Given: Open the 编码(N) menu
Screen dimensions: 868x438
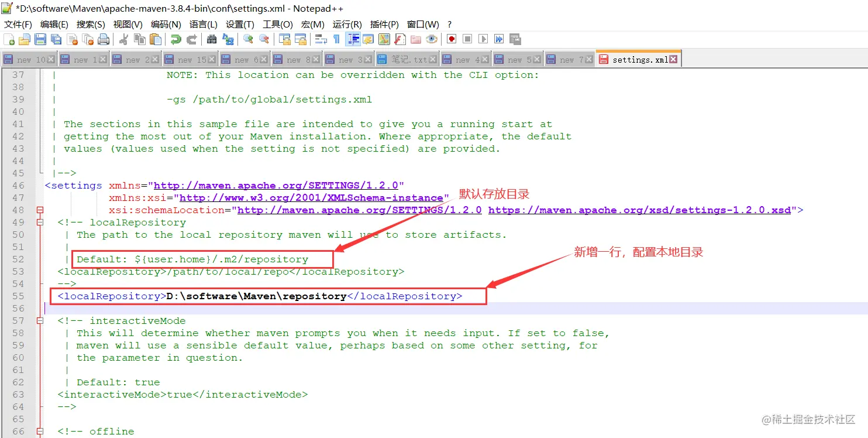Looking at the screenshot, I should 166,24.
